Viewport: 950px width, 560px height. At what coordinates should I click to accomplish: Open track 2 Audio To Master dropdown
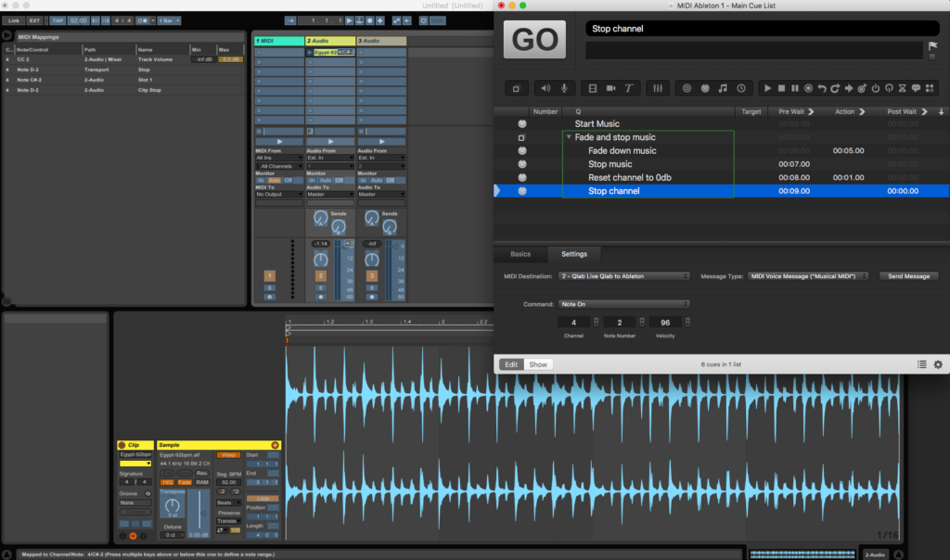(x=329, y=195)
